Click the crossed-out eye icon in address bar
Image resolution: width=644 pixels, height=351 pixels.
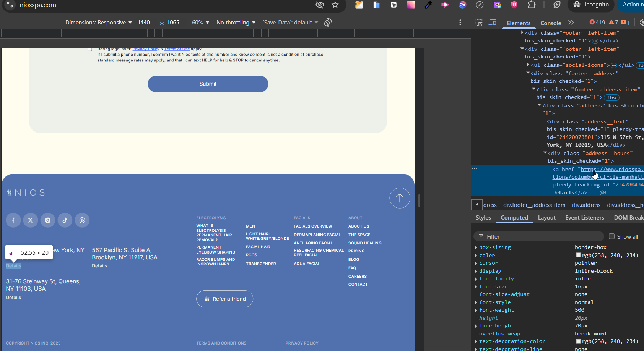[x=320, y=5]
